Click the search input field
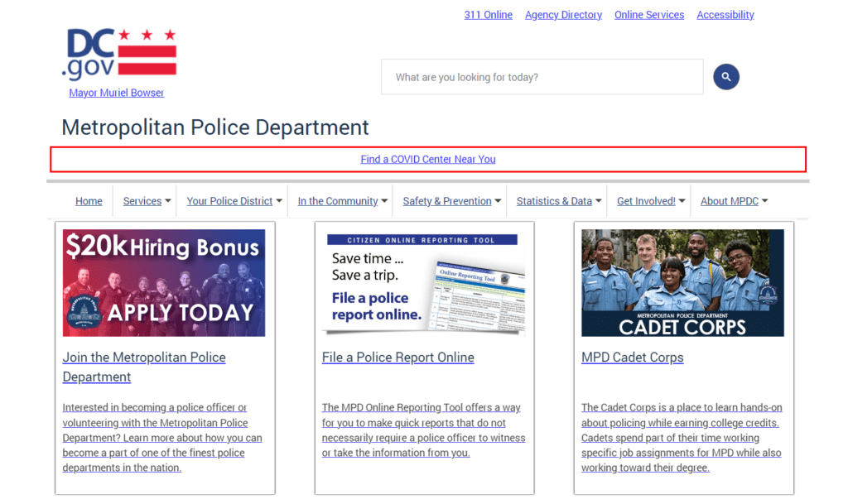 (542, 76)
